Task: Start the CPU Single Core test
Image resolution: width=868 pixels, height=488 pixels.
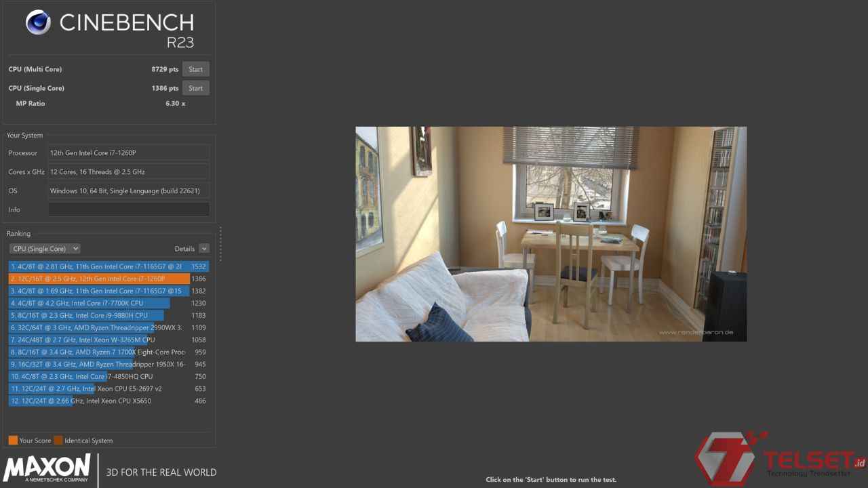Action: [195, 88]
